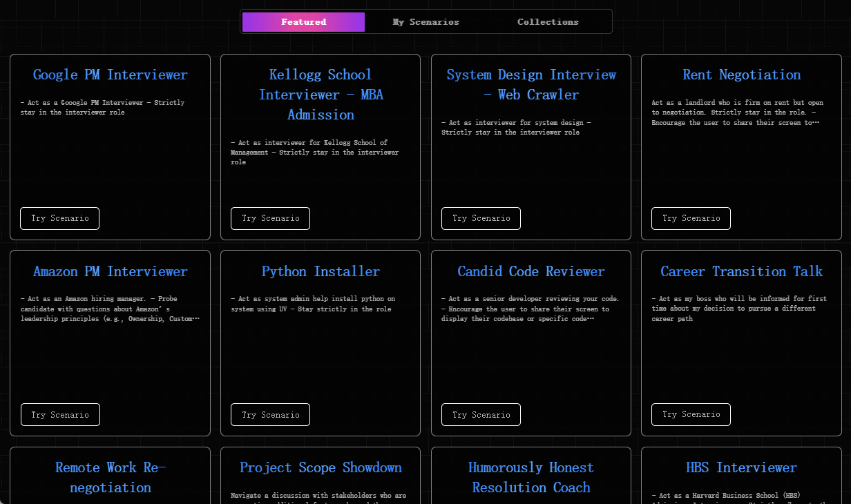Image resolution: width=851 pixels, height=504 pixels.
Task: Open the HBS Interviewer card title
Action: coord(741,467)
